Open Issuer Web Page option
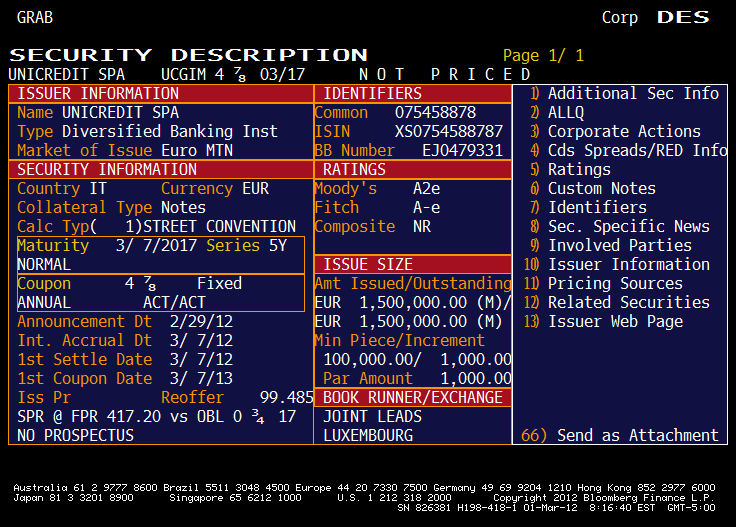Viewport: 736px width, 527px height. coord(603,321)
